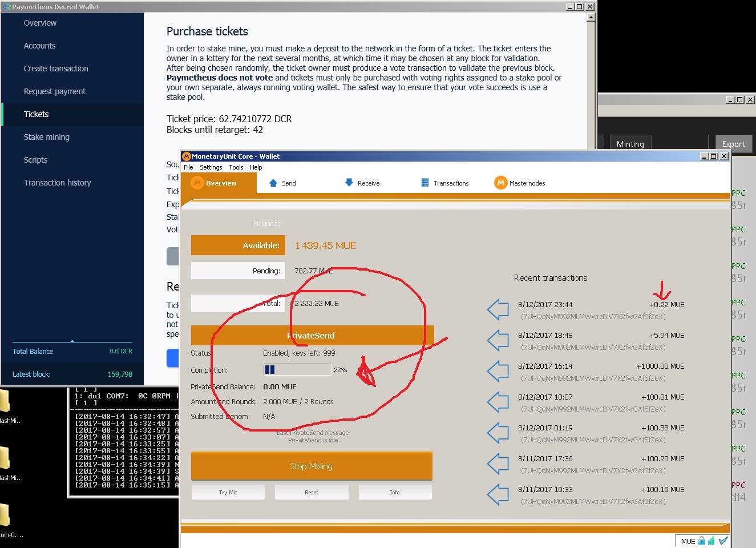Open the Minting tab in background window
Screen dimensions: 756x548
[630, 144]
